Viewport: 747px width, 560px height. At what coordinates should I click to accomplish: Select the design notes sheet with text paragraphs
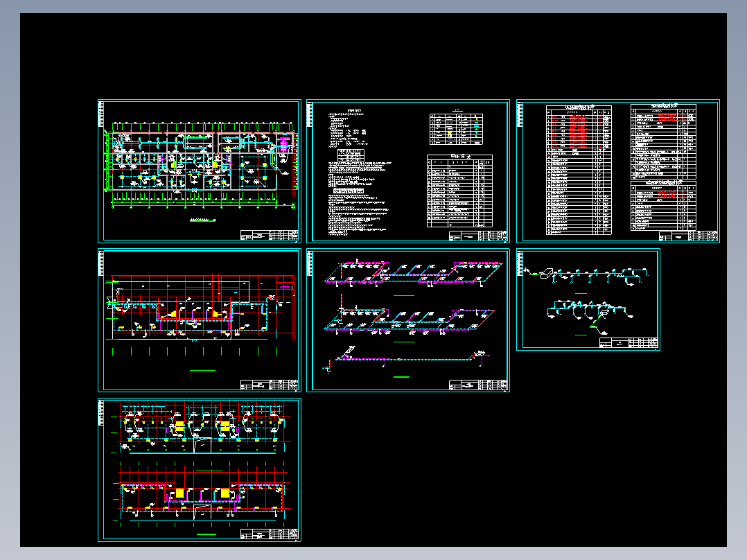click(408, 171)
